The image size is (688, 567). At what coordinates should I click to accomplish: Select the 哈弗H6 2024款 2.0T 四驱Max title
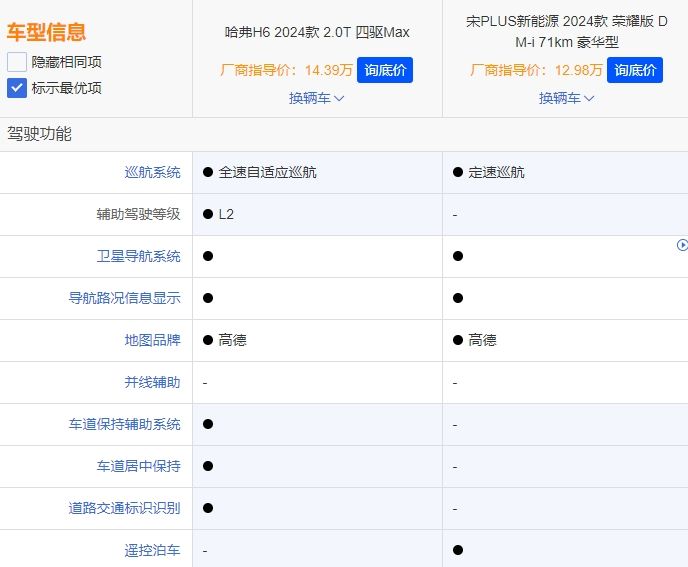point(317,32)
